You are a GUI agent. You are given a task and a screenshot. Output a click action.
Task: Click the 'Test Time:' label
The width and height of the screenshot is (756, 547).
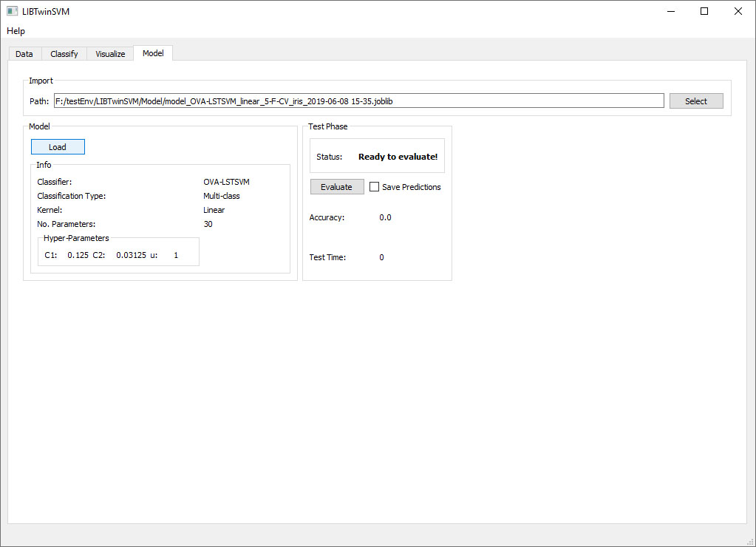tap(327, 257)
